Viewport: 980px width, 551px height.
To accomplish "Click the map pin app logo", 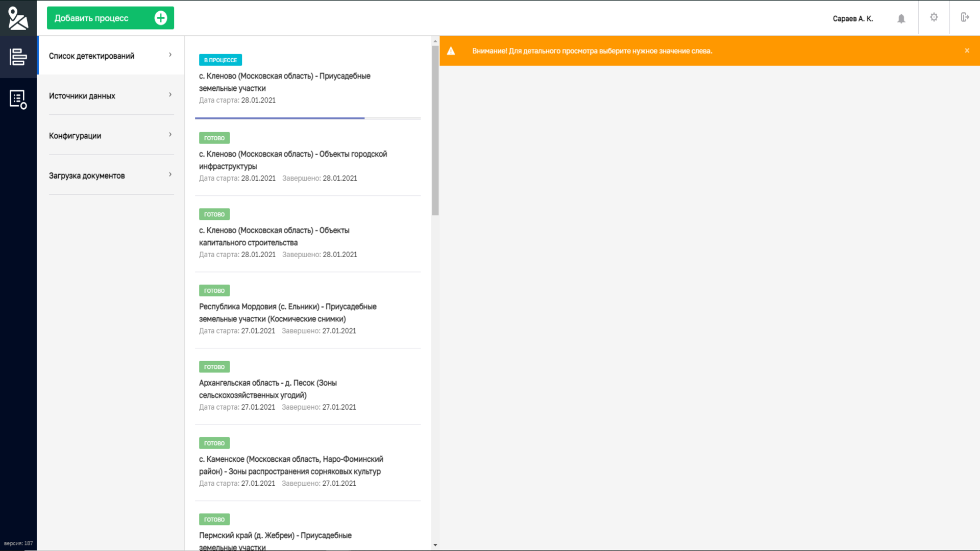I will coord(18,18).
